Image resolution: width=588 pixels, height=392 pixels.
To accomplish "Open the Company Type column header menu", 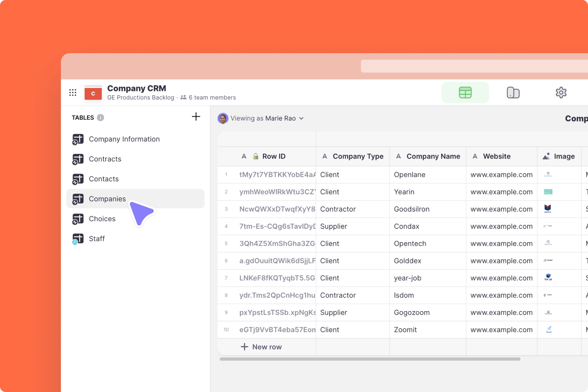I will click(x=353, y=156).
